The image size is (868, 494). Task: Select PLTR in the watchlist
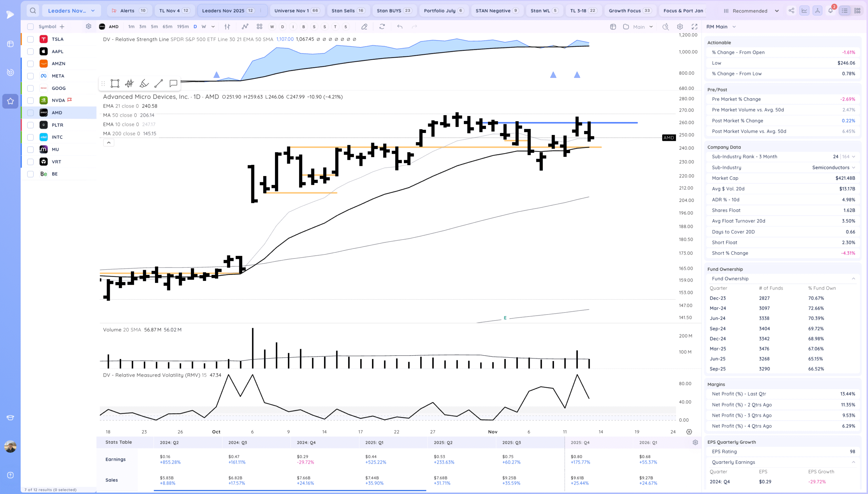pos(58,125)
